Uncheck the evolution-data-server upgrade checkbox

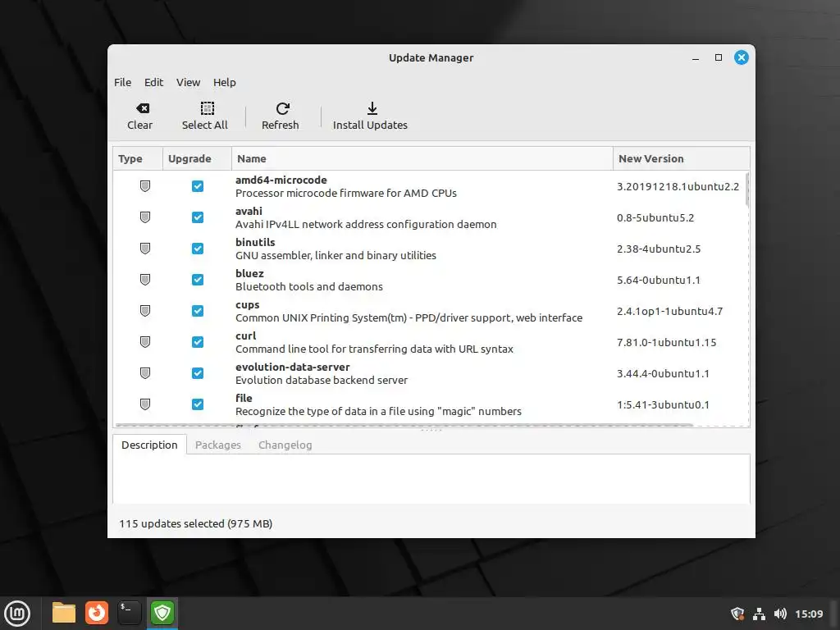[x=198, y=373]
